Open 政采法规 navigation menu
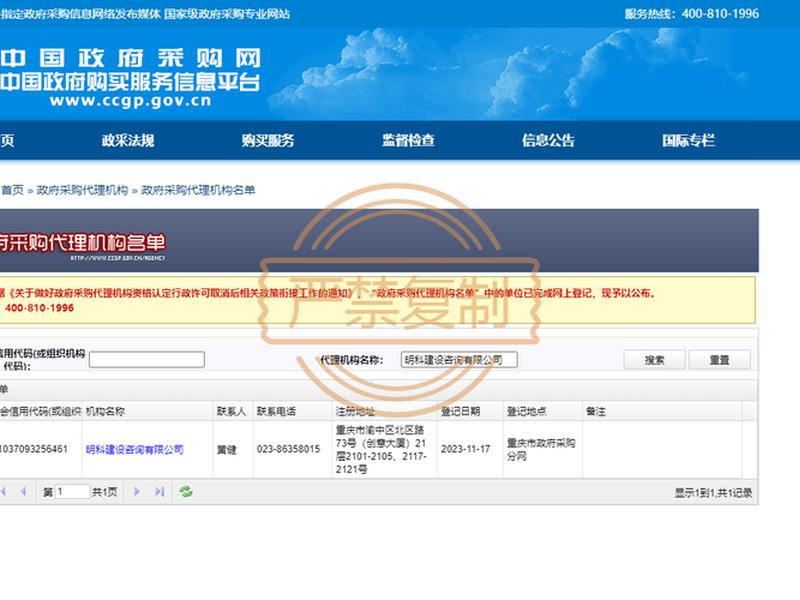 click(x=128, y=140)
